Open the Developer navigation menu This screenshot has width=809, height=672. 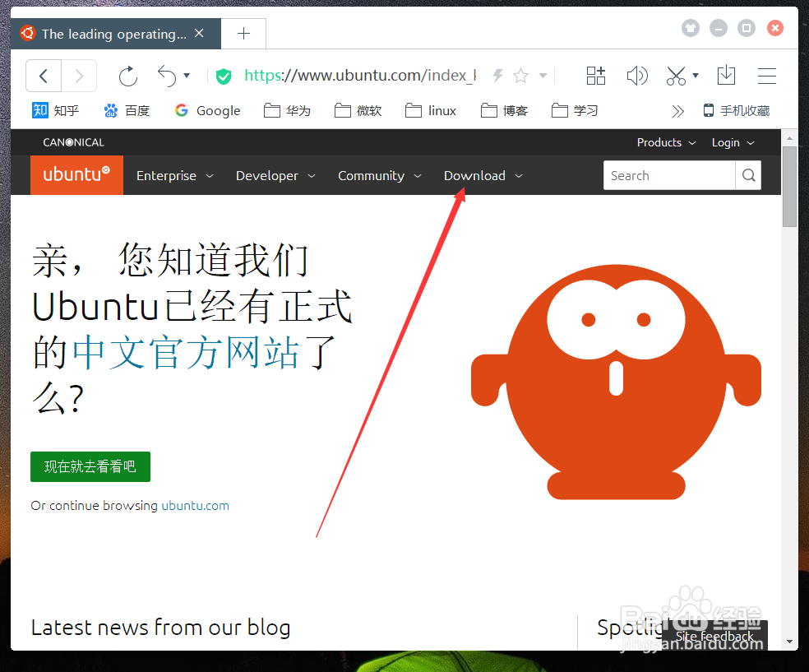(275, 175)
